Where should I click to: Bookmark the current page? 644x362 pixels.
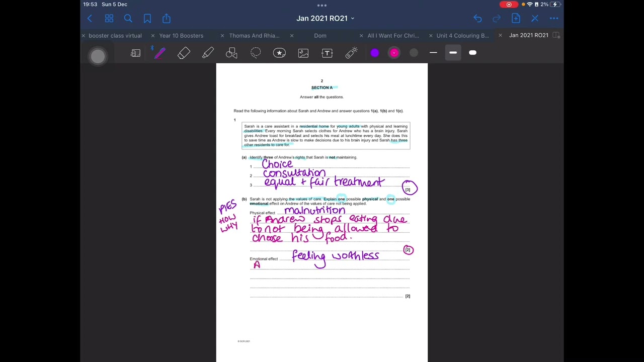click(x=147, y=19)
